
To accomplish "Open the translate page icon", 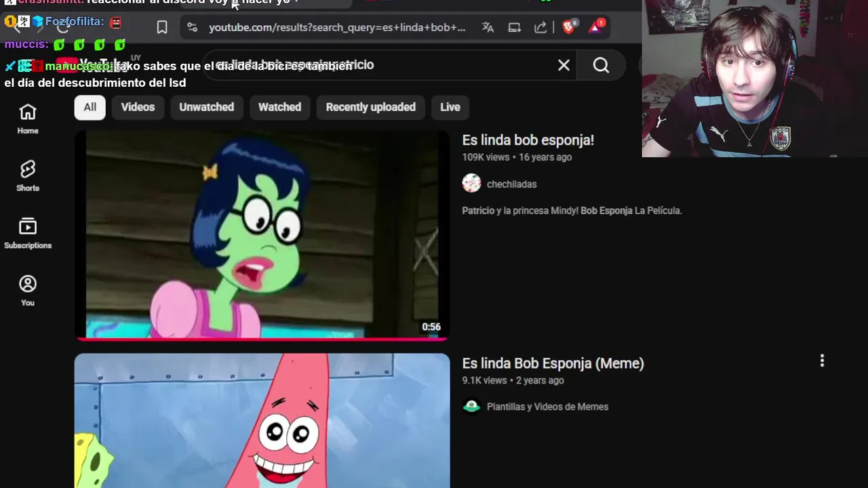I will pos(488,27).
